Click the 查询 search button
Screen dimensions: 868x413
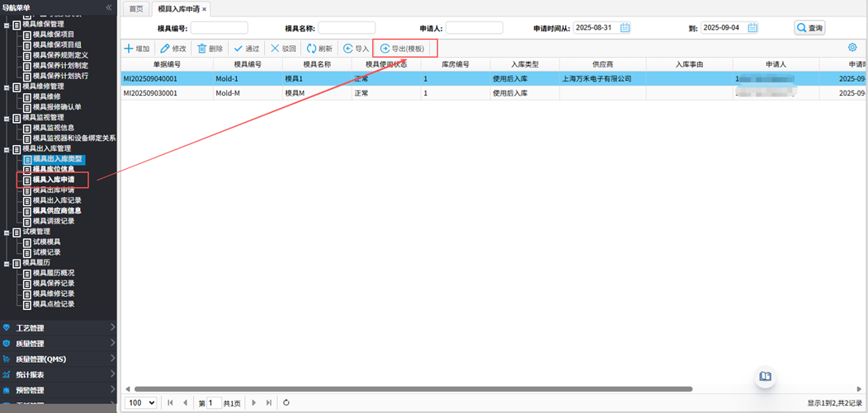point(809,28)
